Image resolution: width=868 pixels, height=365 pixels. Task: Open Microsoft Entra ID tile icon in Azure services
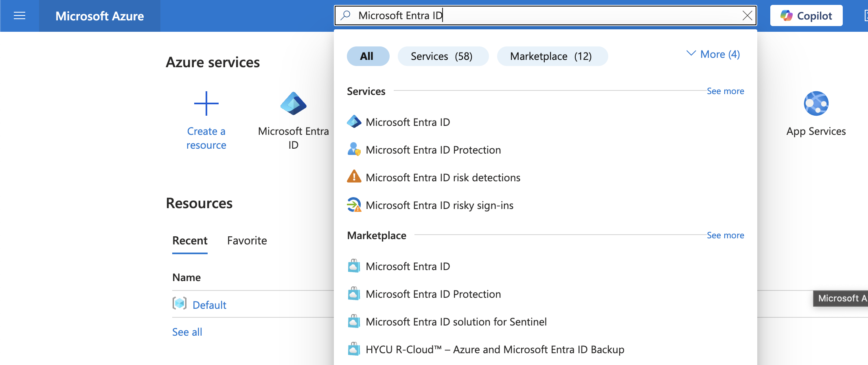[294, 103]
